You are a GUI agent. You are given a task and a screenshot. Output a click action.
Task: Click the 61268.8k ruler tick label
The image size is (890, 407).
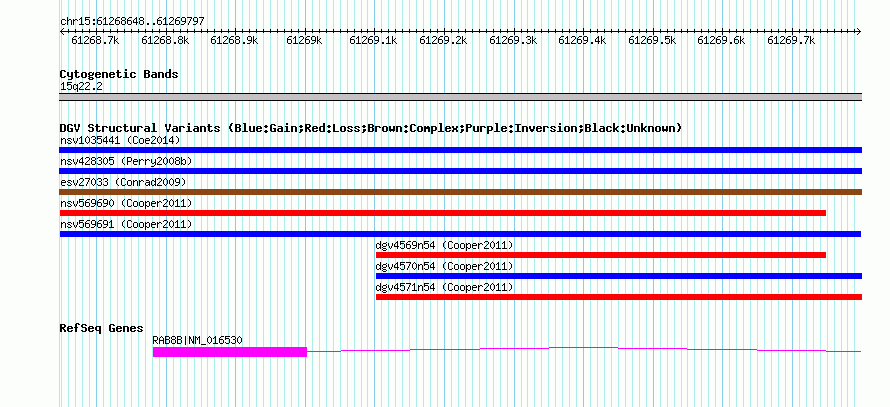(x=165, y=40)
